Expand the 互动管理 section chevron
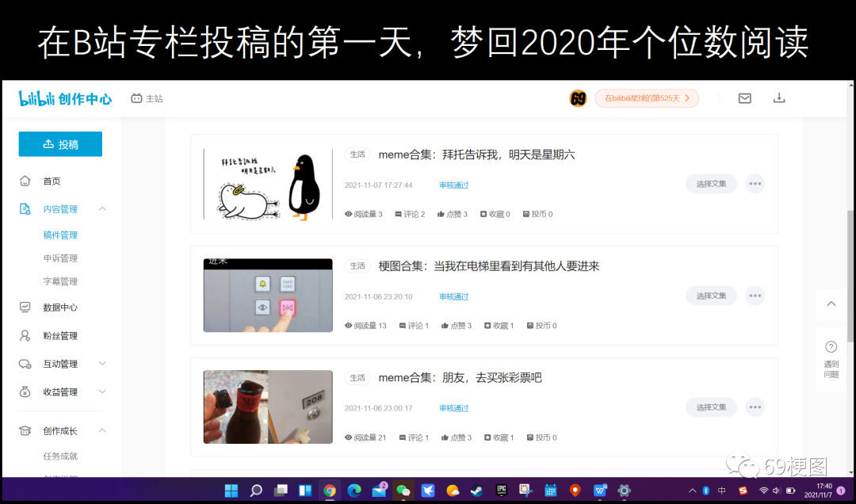 coord(102,363)
